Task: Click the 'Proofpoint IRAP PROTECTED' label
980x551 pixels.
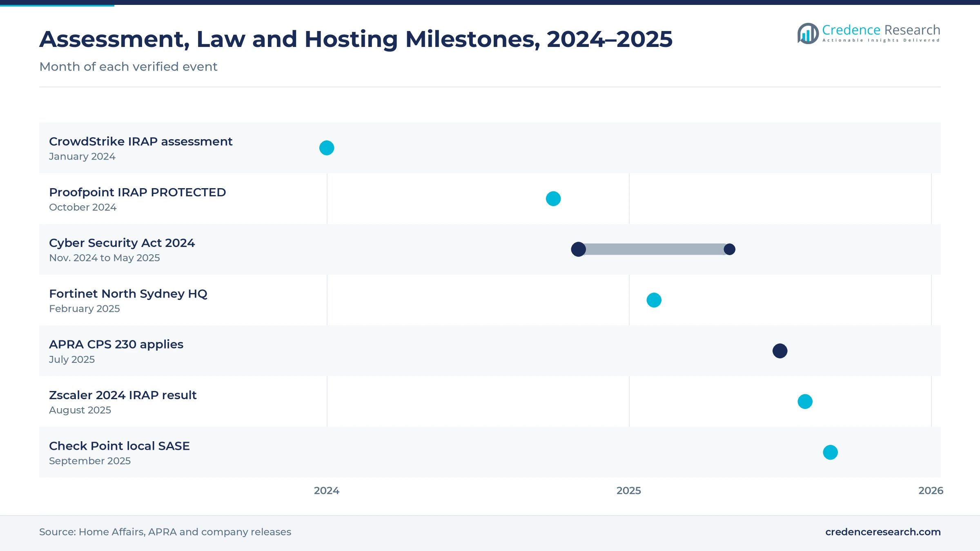Action: pos(137,192)
